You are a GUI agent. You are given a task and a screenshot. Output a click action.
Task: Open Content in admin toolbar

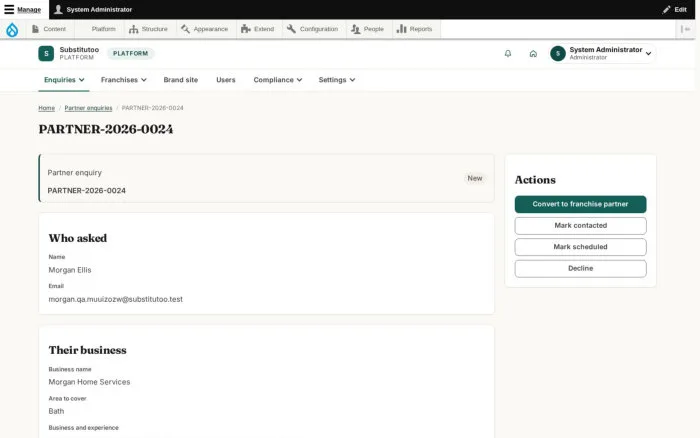49,29
